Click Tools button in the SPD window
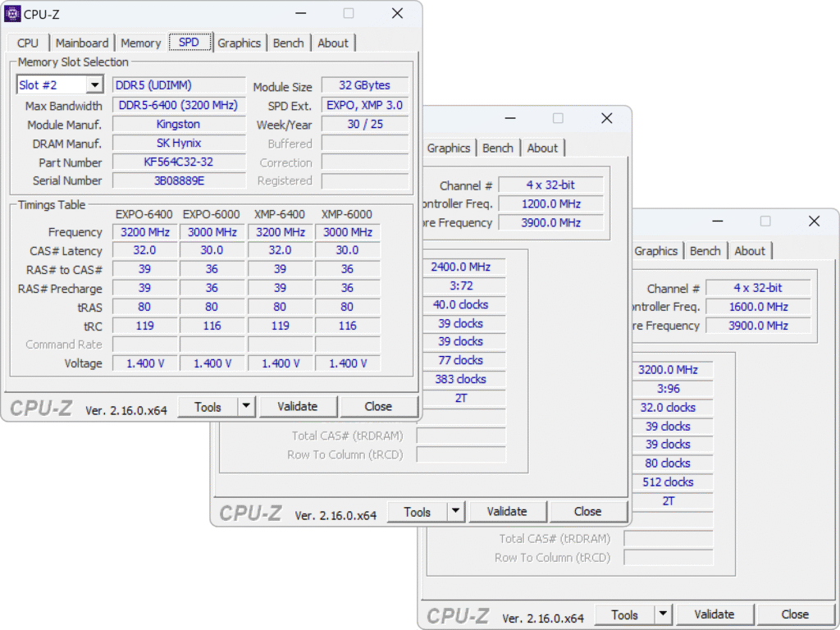840x630 pixels. click(x=208, y=407)
